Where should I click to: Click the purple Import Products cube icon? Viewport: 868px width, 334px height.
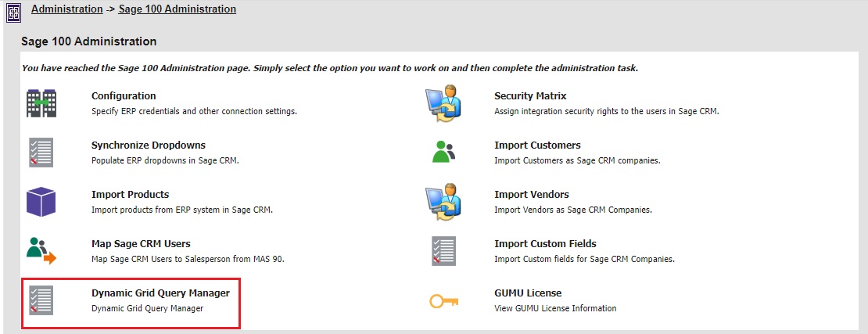41,201
